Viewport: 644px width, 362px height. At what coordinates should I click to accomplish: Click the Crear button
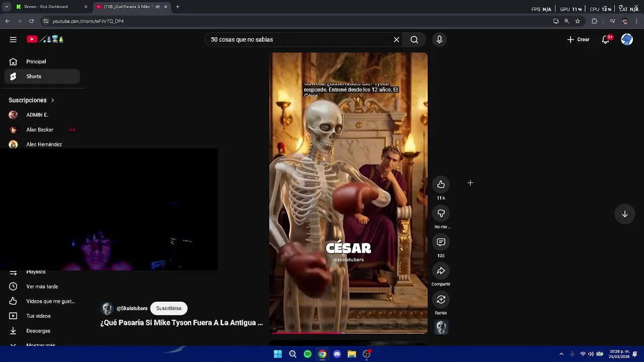pos(578,39)
